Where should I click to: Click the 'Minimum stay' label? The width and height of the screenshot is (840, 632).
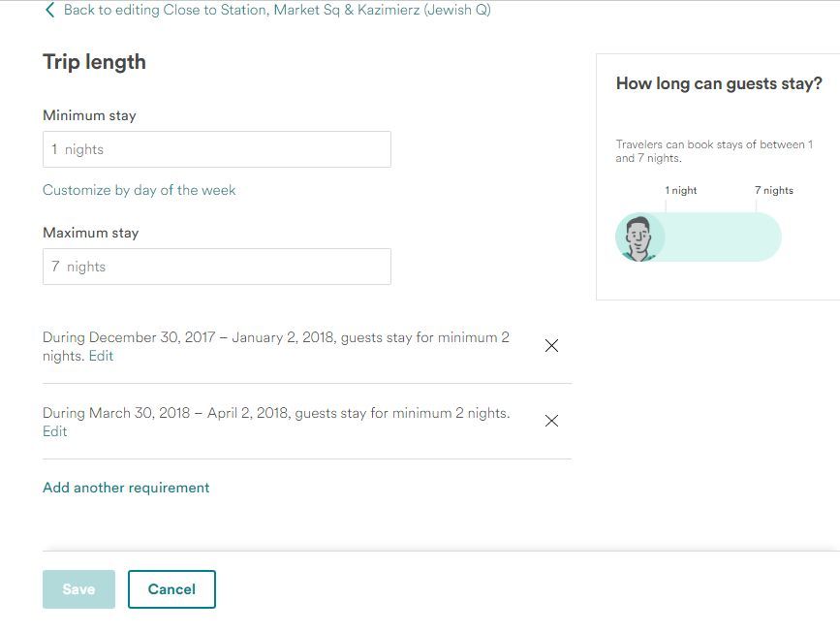(x=89, y=115)
